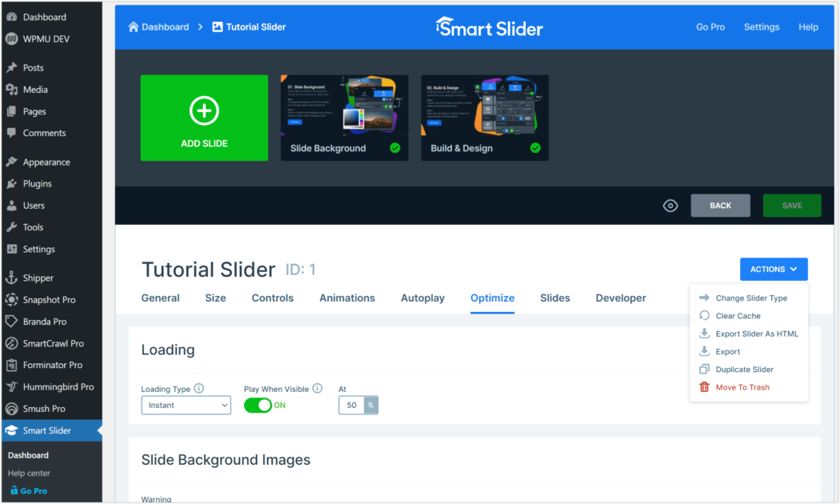
Task: Click the WordPress Settings sliders icon
Action: coord(12,249)
